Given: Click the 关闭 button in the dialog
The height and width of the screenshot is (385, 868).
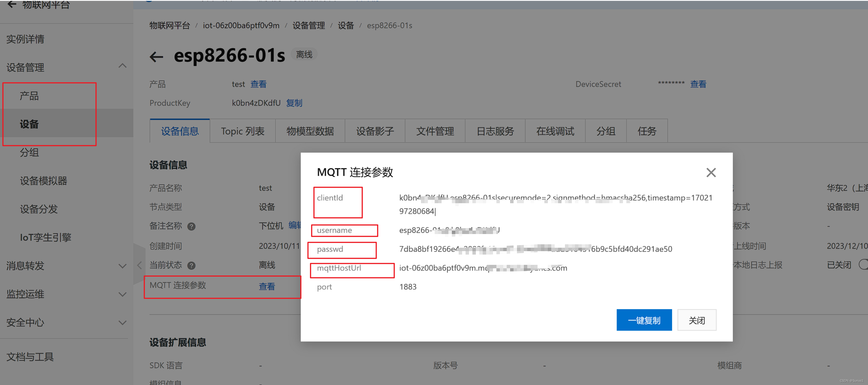Looking at the screenshot, I should [697, 320].
